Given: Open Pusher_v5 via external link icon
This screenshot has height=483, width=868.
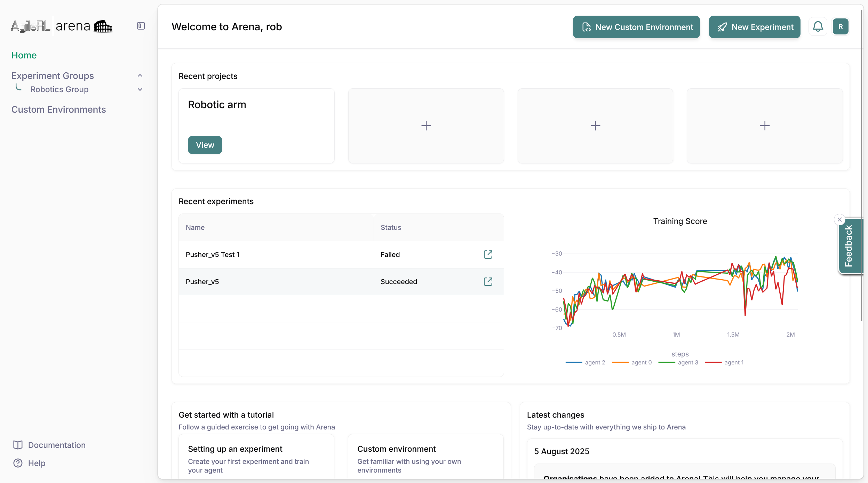Looking at the screenshot, I should tap(488, 281).
